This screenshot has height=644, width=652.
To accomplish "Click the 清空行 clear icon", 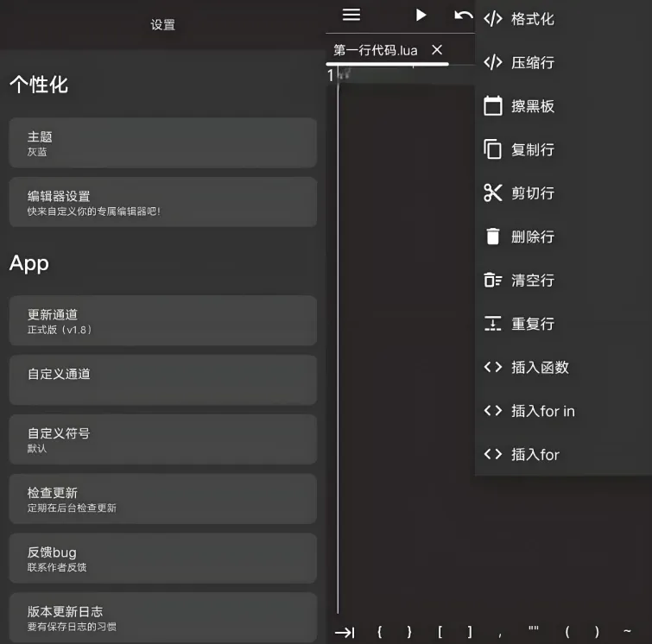I will point(493,280).
